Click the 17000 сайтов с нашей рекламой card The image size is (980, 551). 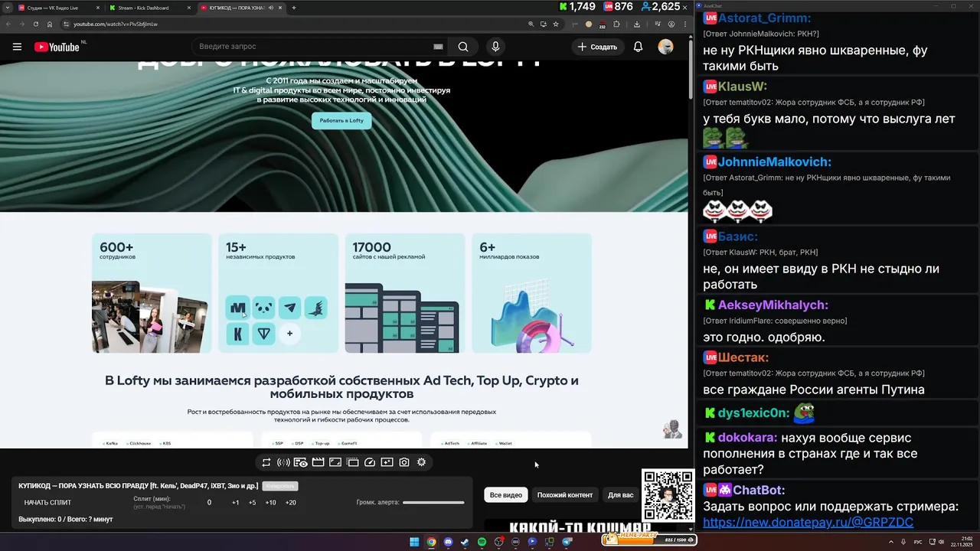point(405,293)
